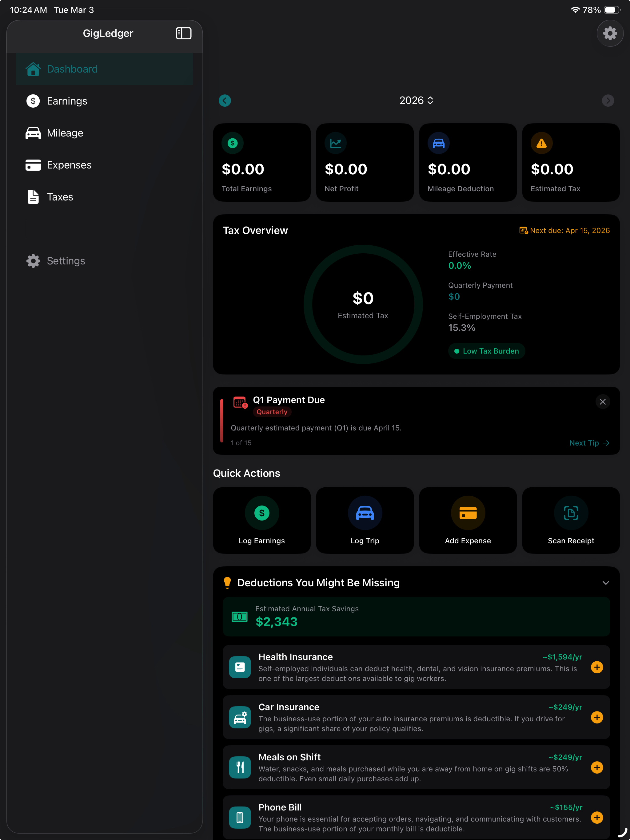
Task: Click the Total Earnings dollar icon
Action: point(233,143)
